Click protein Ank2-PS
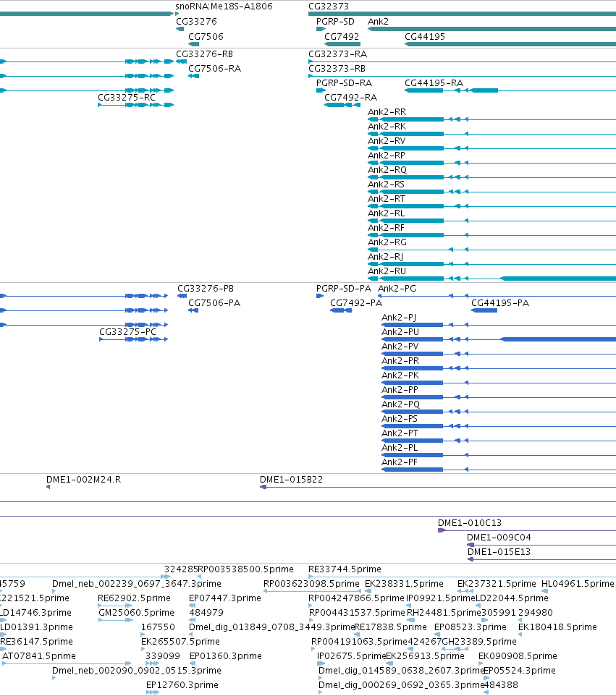This screenshot has width=616, height=696. point(400,419)
